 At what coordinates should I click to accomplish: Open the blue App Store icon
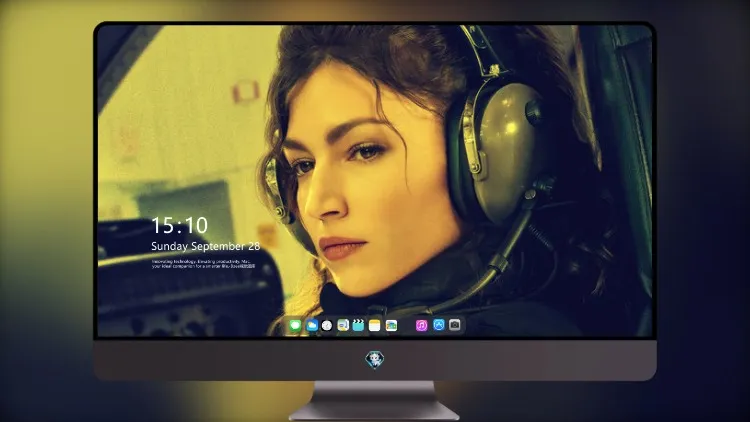tap(439, 325)
